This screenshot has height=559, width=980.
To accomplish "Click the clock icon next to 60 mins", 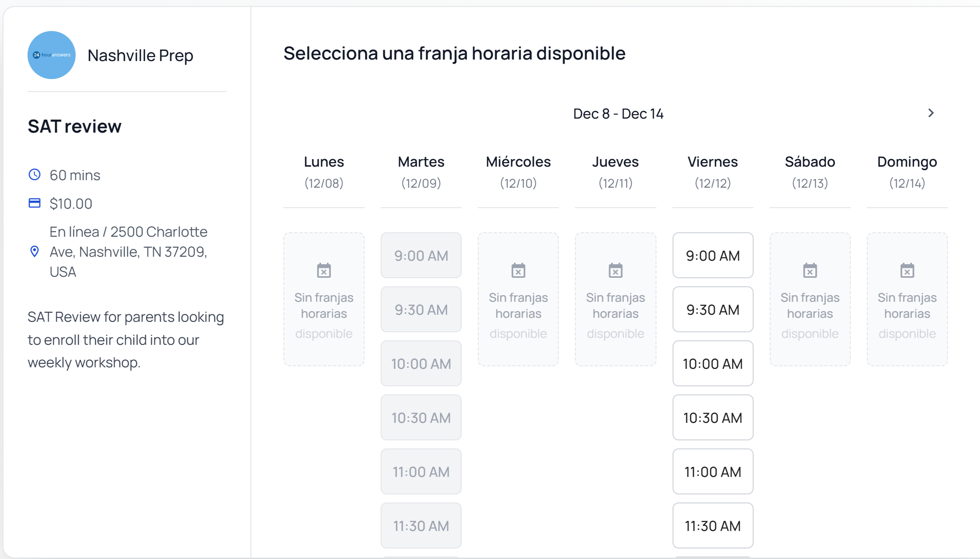I will click(x=34, y=175).
